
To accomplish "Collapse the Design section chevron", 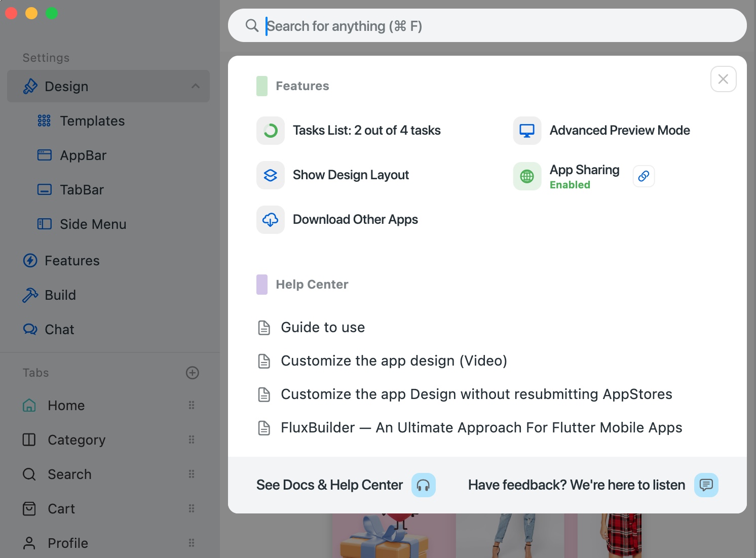I will click(x=196, y=86).
